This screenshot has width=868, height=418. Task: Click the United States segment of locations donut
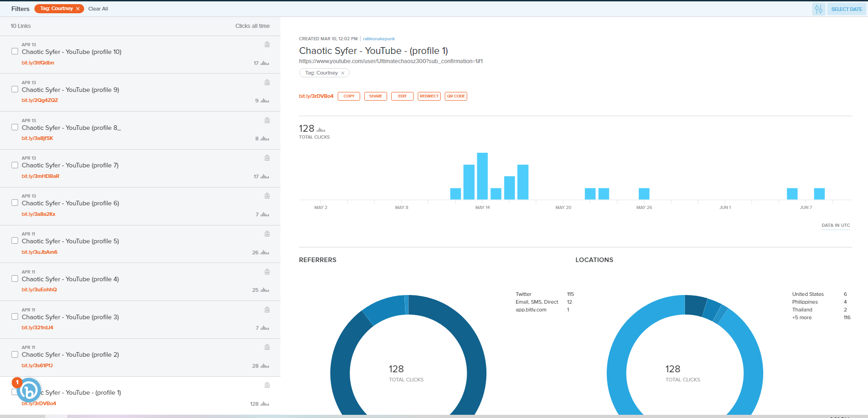point(695,305)
